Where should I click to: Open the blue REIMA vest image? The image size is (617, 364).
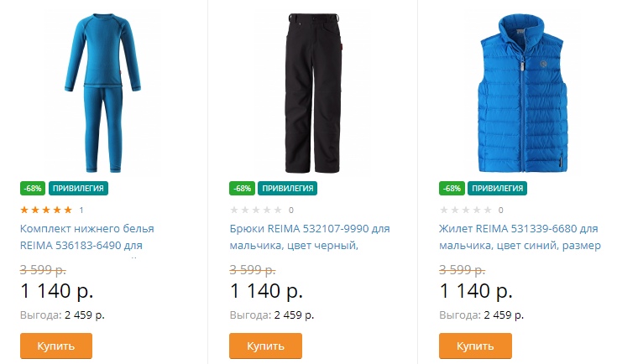pyautogui.click(x=522, y=93)
